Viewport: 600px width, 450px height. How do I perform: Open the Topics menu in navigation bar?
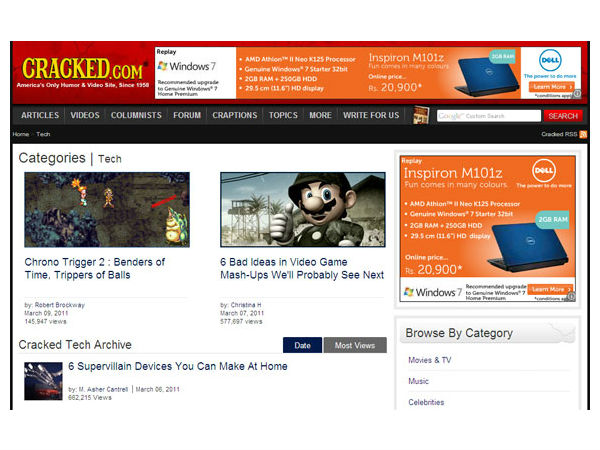click(x=283, y=115)
